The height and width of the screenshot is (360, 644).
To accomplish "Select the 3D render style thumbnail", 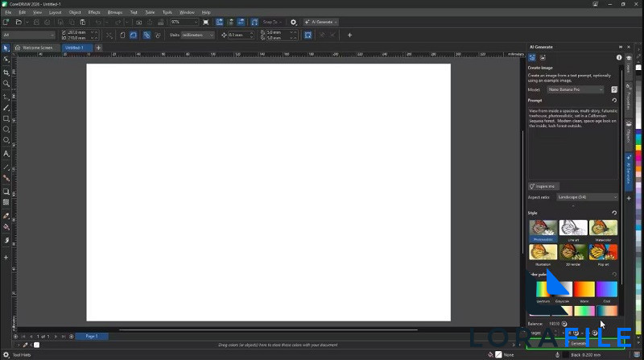I will click(573, 252).
